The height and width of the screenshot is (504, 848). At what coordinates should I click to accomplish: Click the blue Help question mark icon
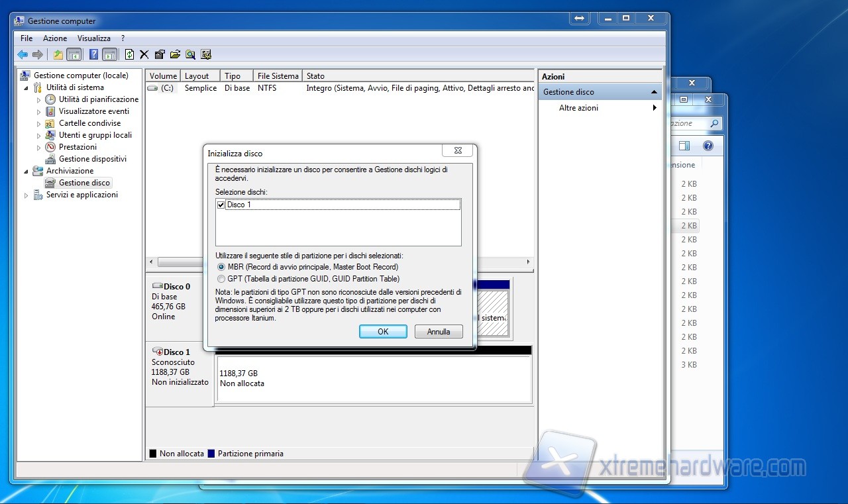click(93, 55)
